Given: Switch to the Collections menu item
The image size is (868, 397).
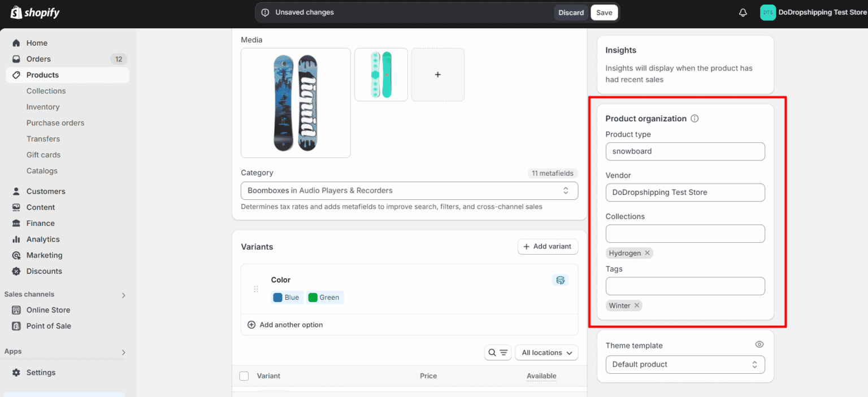Looking at the screenshot, I should tap(46, 90).
